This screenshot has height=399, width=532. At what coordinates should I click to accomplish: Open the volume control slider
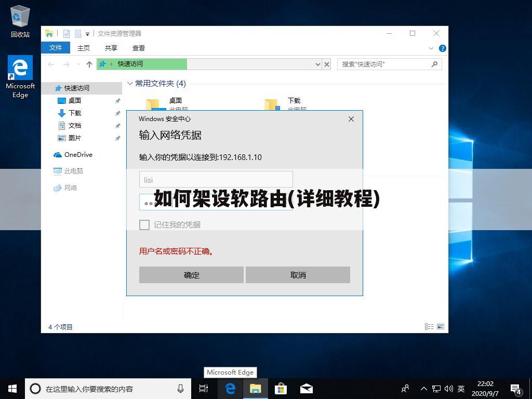tap(449, 388)
